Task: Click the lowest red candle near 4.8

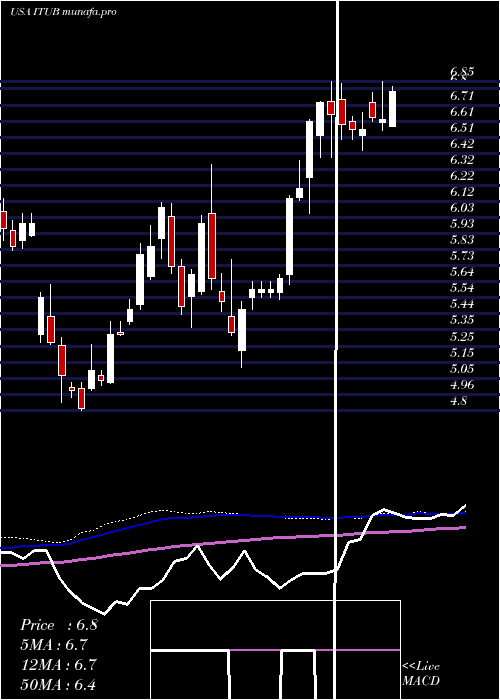Action: (x=81, y=397)
